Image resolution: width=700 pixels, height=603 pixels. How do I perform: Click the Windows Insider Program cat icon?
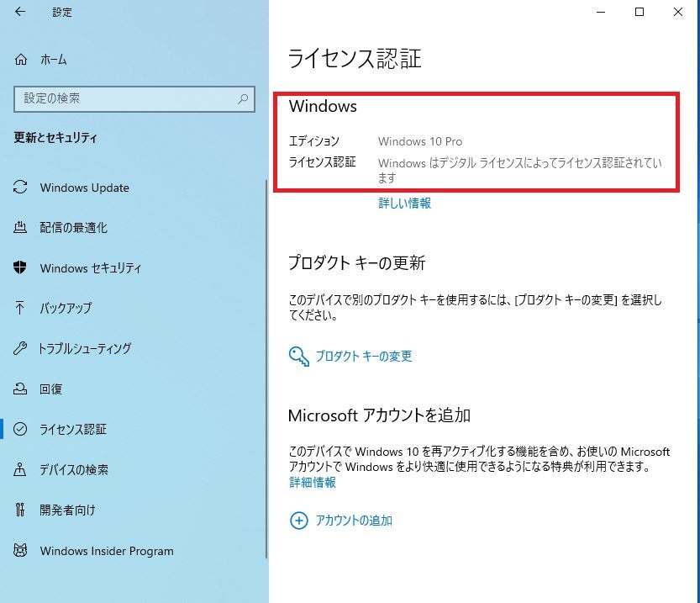[20, 550]
